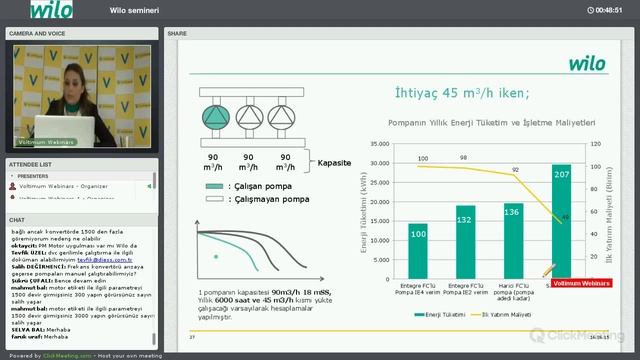Click the bar labeled 207 in the chart
Image resolution: width=640 pixels, height=360 pixels.
[x=561, y=222]
